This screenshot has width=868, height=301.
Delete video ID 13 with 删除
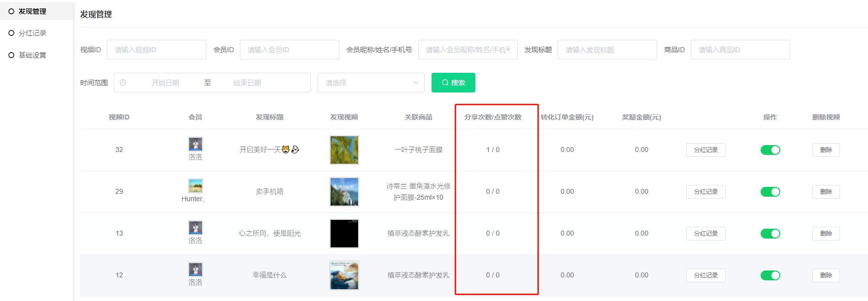826,234
